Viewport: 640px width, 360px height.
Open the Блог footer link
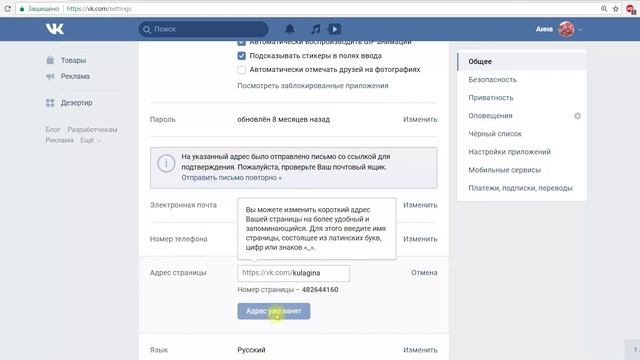tap(53, 129)
